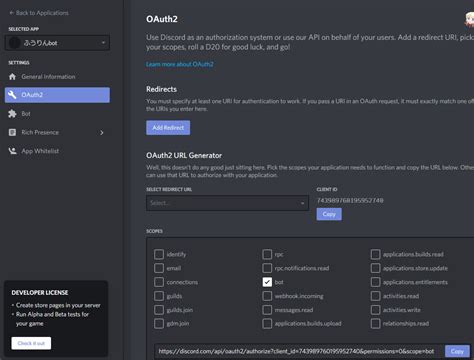This screenshot has height=360, width=474.
Task: Enable the applications.store.update scope checkbox
Action: (375, 268)
